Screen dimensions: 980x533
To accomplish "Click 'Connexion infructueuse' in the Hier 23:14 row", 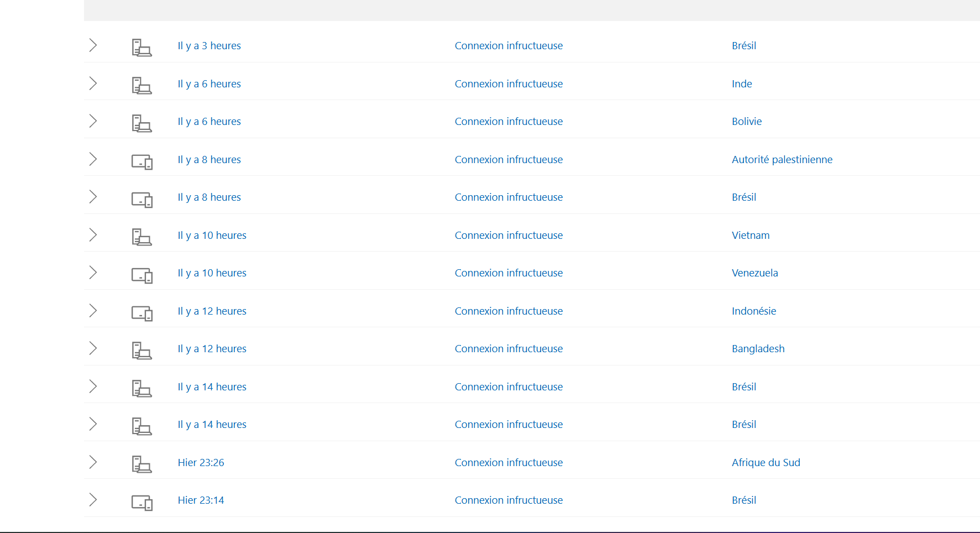I will pos(509,500).
